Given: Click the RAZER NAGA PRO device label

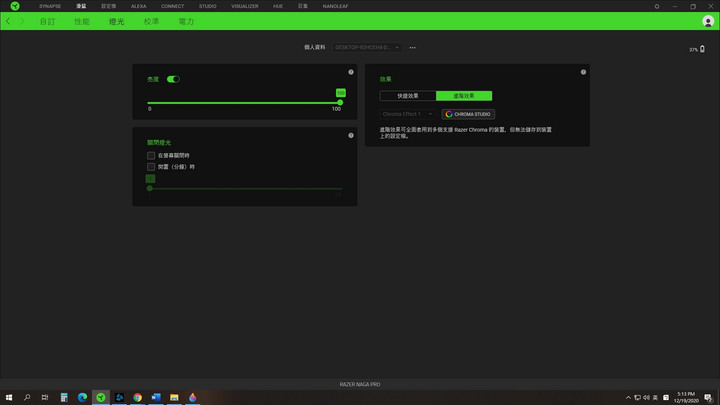Looking at the screenshot, I should click(x=360, y=384).
